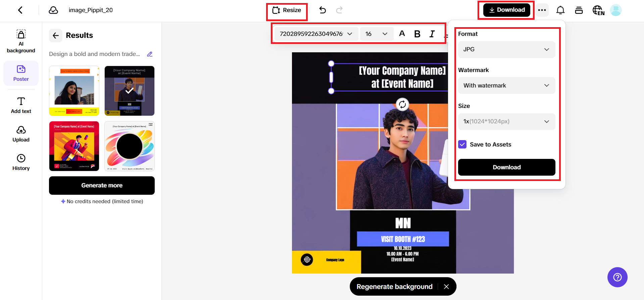This screenshot has height=300, width=644.
Task: Click the notification bell icon
Action: tap(560, 10)
